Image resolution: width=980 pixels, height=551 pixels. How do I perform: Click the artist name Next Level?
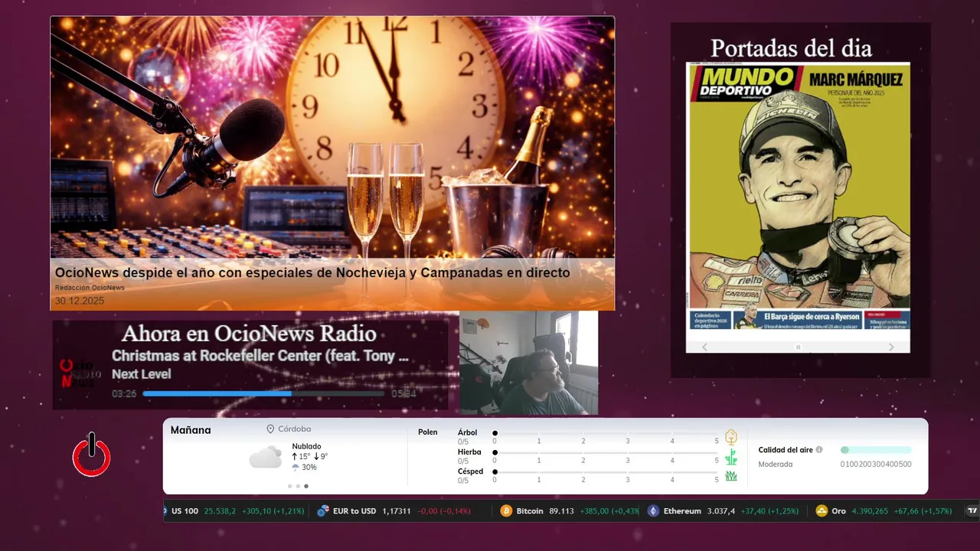click(x=142, y=374)
